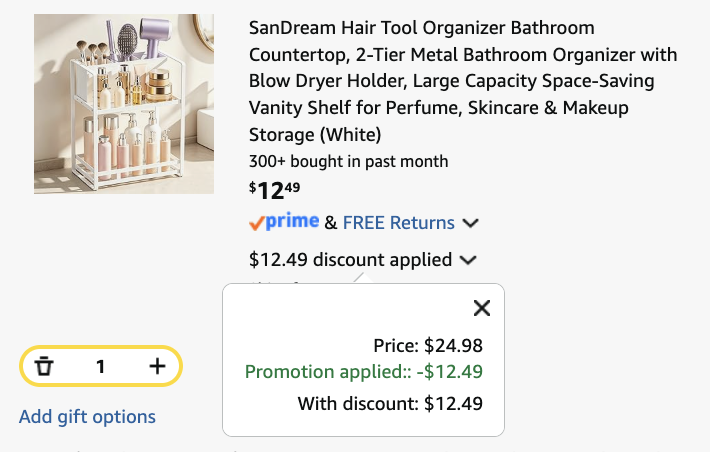The width and height of the screenshot is (710, 452).
Task: Click the "300+ bought in past month" text
Action: (x=349, y=161)
